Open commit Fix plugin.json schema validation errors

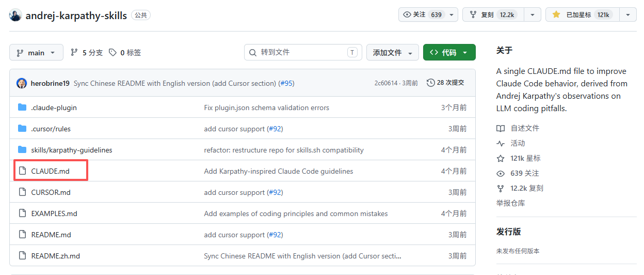tap(266, 108)
